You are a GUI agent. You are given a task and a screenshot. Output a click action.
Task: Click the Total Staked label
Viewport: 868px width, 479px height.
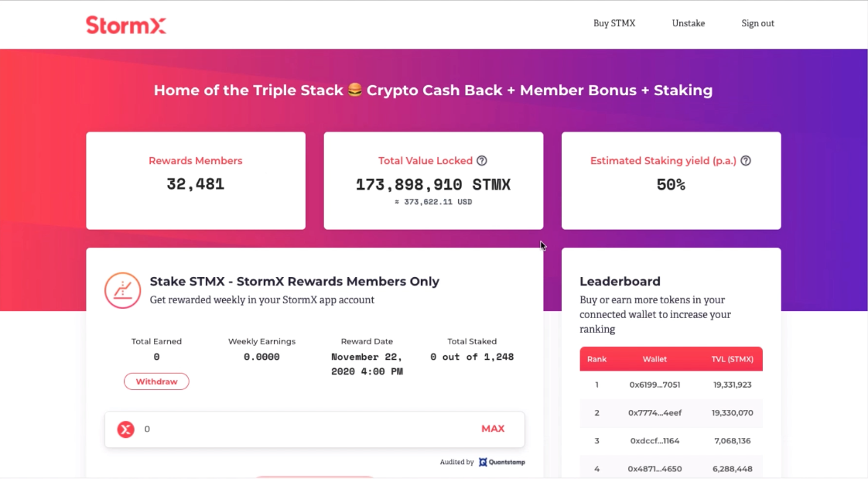tap(472, 341)
